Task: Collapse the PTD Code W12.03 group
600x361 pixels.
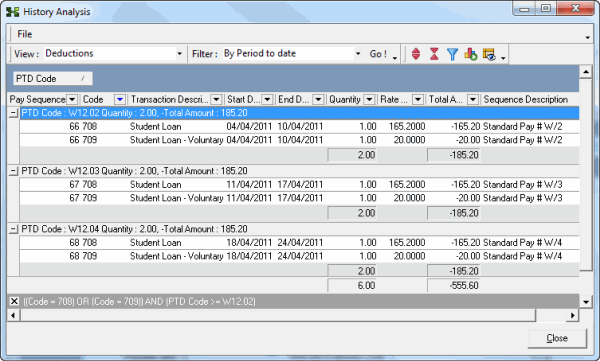Action: 13,171
